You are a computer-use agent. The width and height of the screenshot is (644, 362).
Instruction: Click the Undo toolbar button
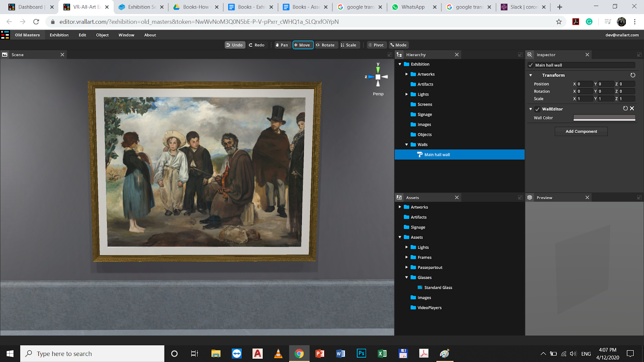click(x=235, y=45)
